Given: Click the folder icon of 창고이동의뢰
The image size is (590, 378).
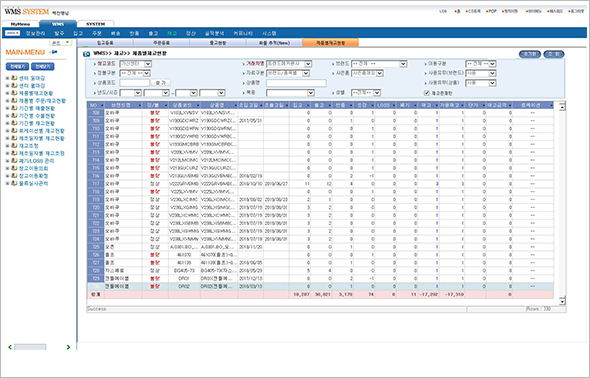Looking at the screenshot, I should coord(14,168).
